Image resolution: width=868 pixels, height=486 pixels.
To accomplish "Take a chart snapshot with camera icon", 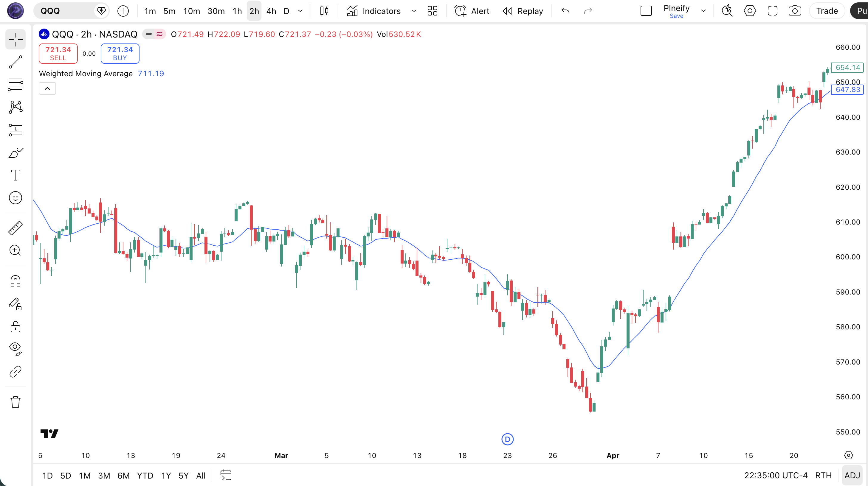I will tap(795, 11).
